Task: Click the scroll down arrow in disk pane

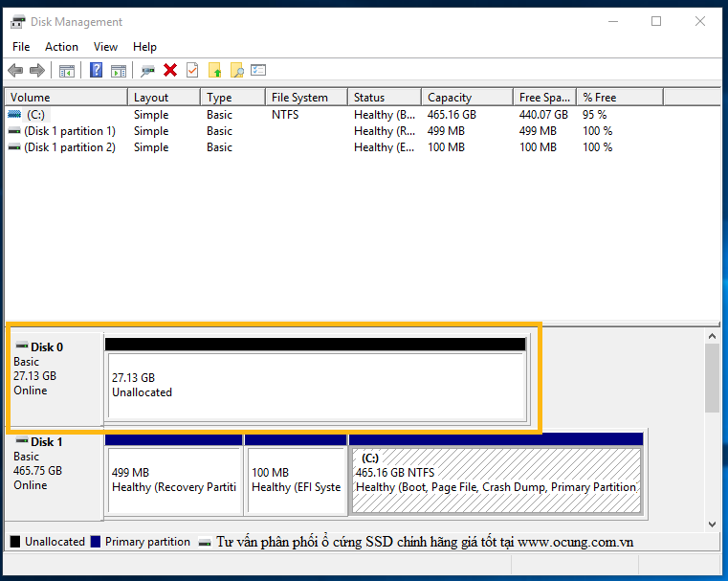Action: [x=712, y=524]
